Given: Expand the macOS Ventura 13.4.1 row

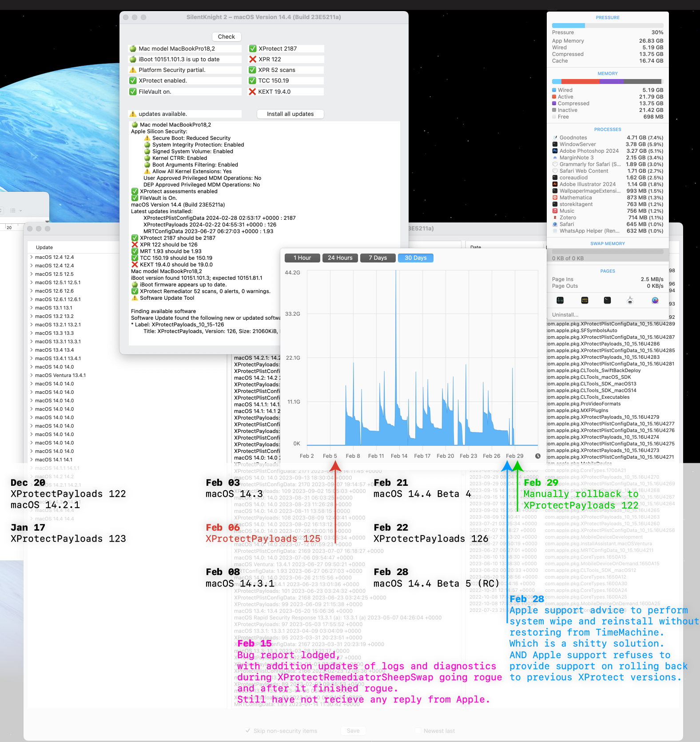Looking at the screenshot, I should tap(32, 375).
